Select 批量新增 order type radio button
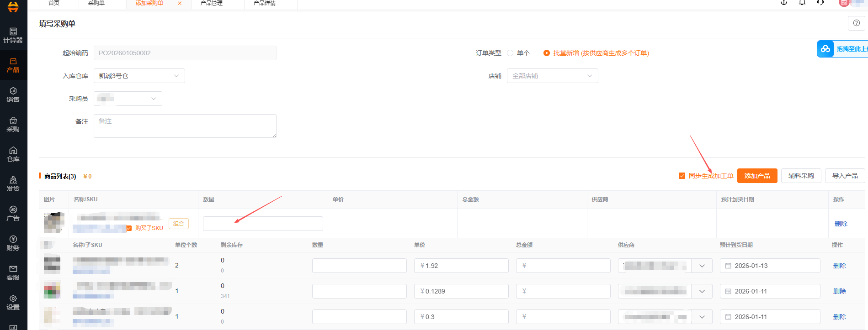This screenshot has height=330, width=868. tap(546, 53)
